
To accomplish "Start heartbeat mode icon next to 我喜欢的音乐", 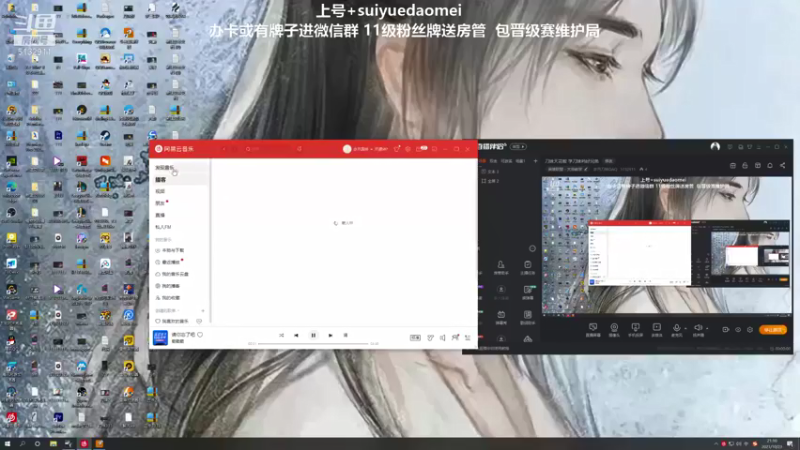I will point(199,321).
